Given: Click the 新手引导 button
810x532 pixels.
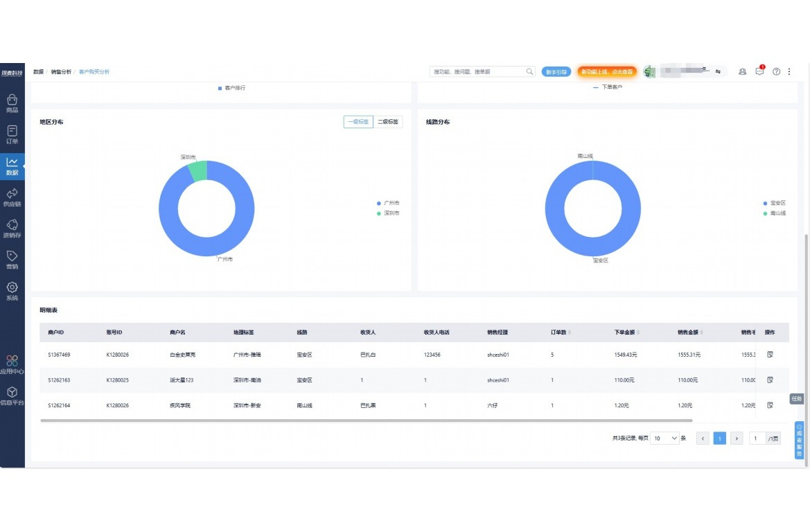Looking at the screenshot, I should (x=556, y=71).
